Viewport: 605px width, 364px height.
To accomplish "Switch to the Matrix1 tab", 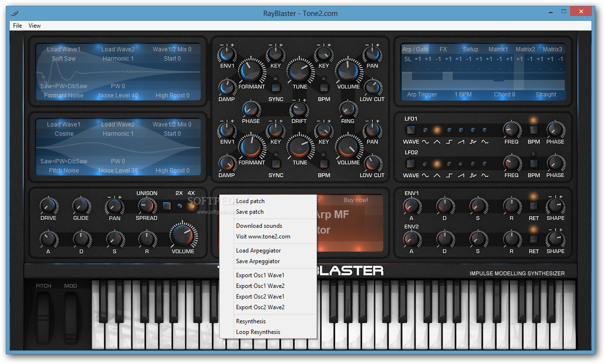I will point(498,49).
